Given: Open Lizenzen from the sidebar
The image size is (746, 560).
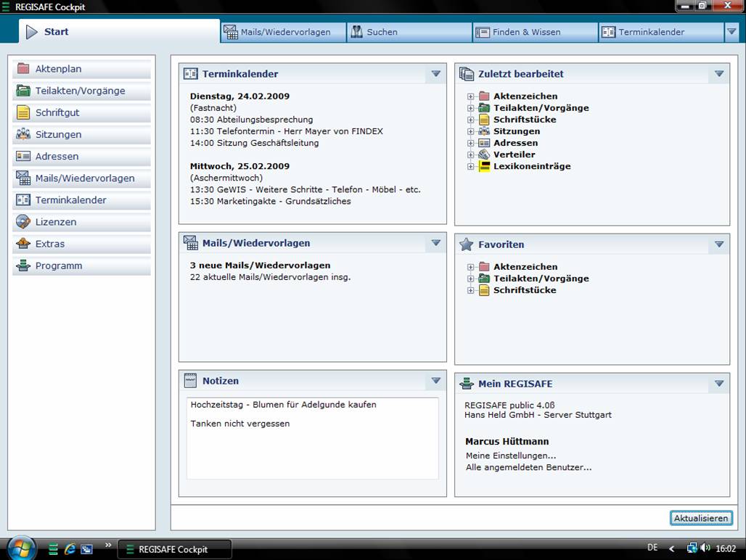Looking at the screenshot, I should click(81, 222).
